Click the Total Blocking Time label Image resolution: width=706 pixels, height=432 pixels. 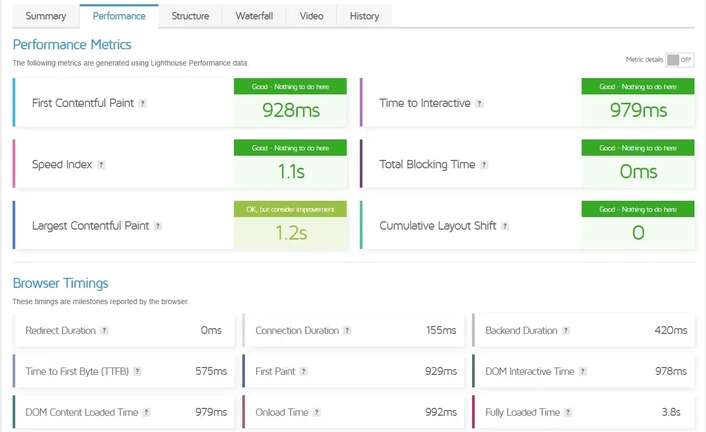[427, 164]
